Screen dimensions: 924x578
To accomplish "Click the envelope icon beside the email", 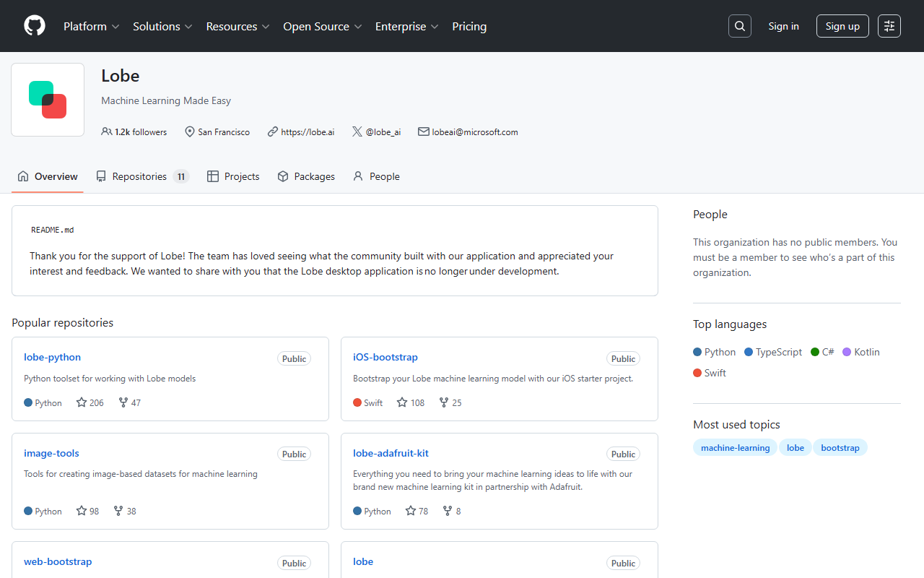I will [424, 131].
